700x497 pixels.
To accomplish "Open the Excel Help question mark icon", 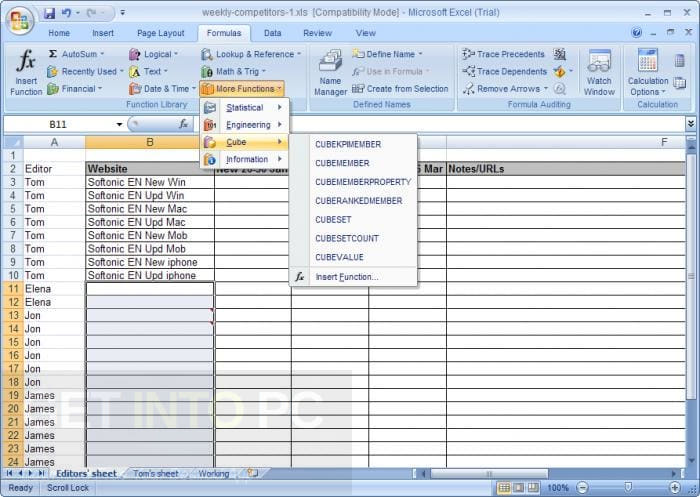I will pos(637,33).
